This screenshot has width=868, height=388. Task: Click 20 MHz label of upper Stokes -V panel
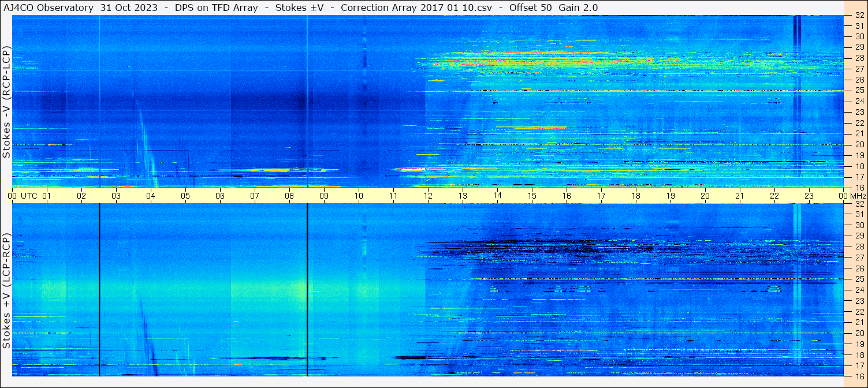tap(859, 144)
